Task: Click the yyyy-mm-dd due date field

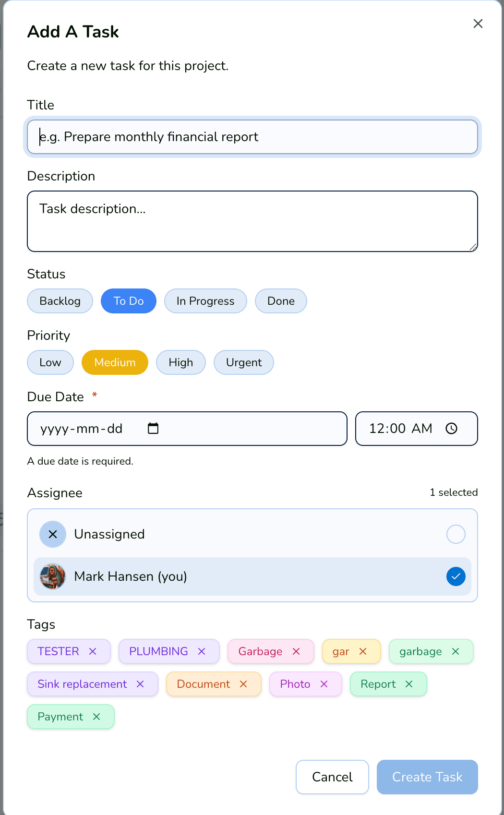Action: click(187, 429)
